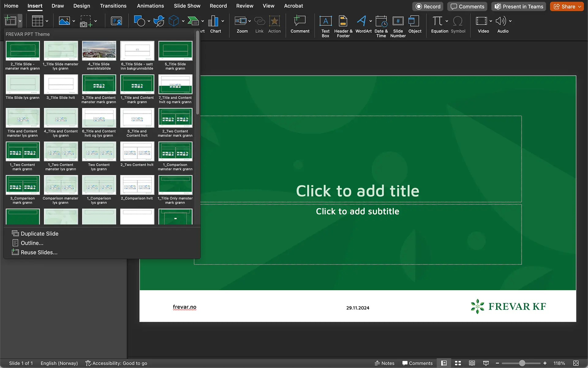The height and width of the screenshot is (368, 588).
Task: Click the Text Box icon
Action: click(x=325, y=21)
